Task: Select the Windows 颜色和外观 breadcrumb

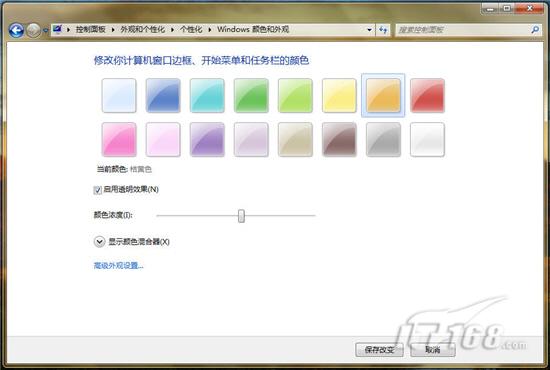Action: point(253,29)
